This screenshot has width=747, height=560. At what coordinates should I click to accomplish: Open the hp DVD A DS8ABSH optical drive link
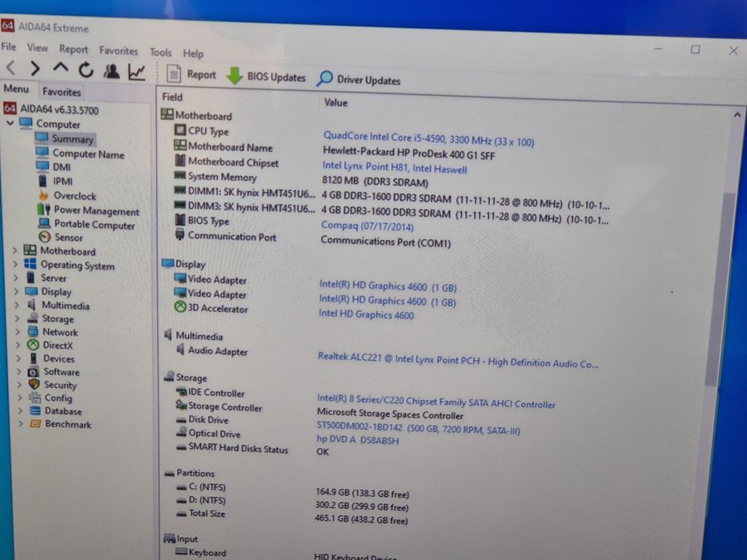tap(357, 439)
